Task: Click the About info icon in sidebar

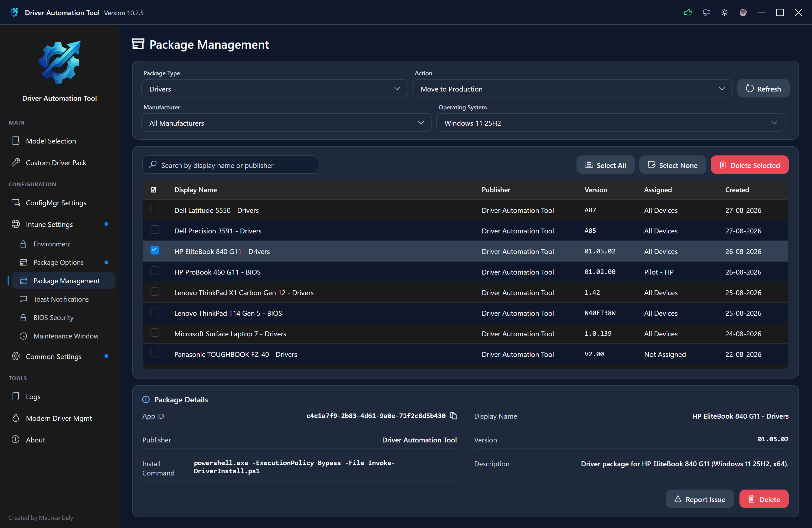Action: tap(16, 440)
